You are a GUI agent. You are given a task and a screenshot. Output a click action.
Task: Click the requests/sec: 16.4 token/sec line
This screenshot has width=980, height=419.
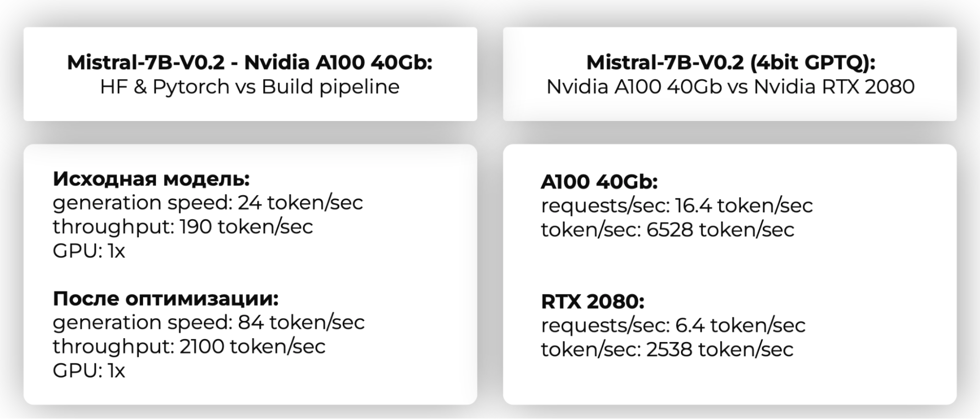tap(677, 205)
